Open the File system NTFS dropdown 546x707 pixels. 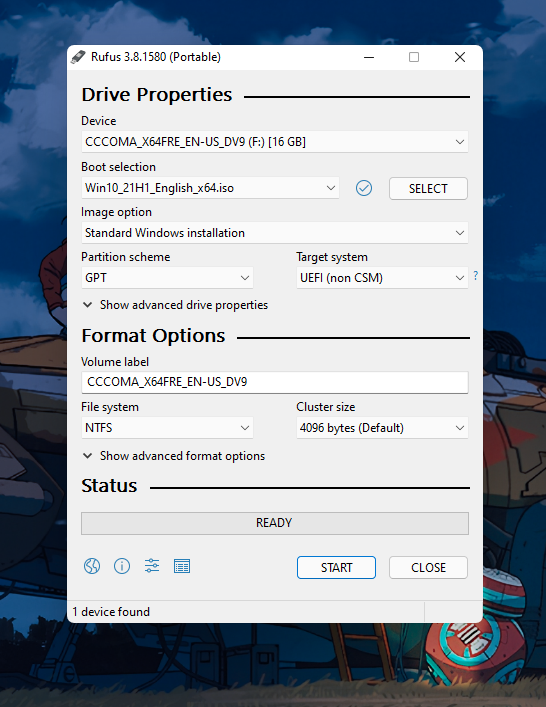pos(167,428)
